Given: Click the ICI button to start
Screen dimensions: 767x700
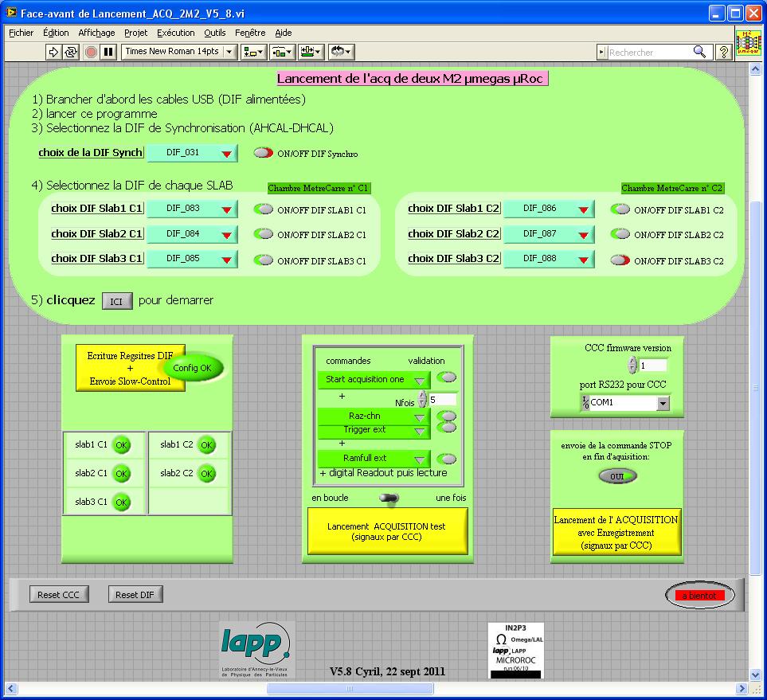Looking at the screenshot, I should click(117, 301).
